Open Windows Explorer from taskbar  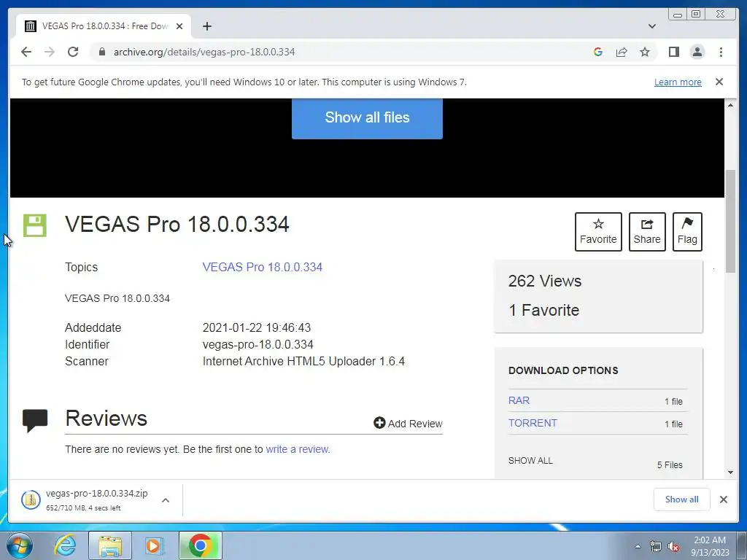tap(110, 545)
